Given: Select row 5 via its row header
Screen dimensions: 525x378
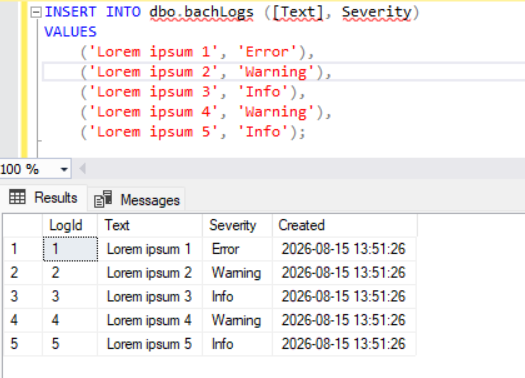Looking at the screenshot, I should pos(23,344).
